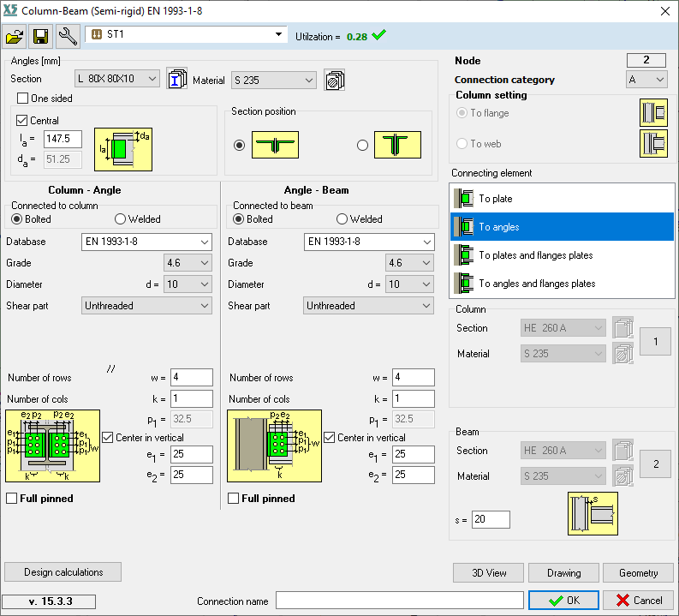Click the column-angle bolt layout diagram

[53, 446]
